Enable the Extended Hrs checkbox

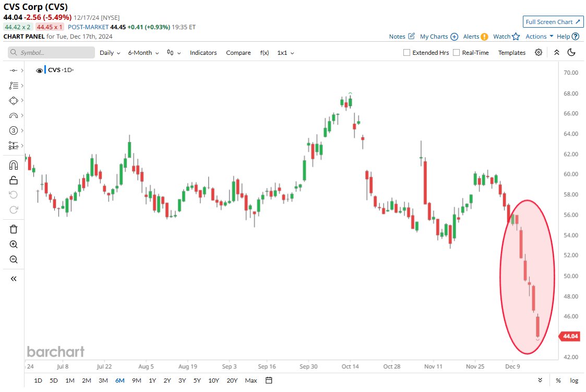pyautogui.click(x=406, y=53)
